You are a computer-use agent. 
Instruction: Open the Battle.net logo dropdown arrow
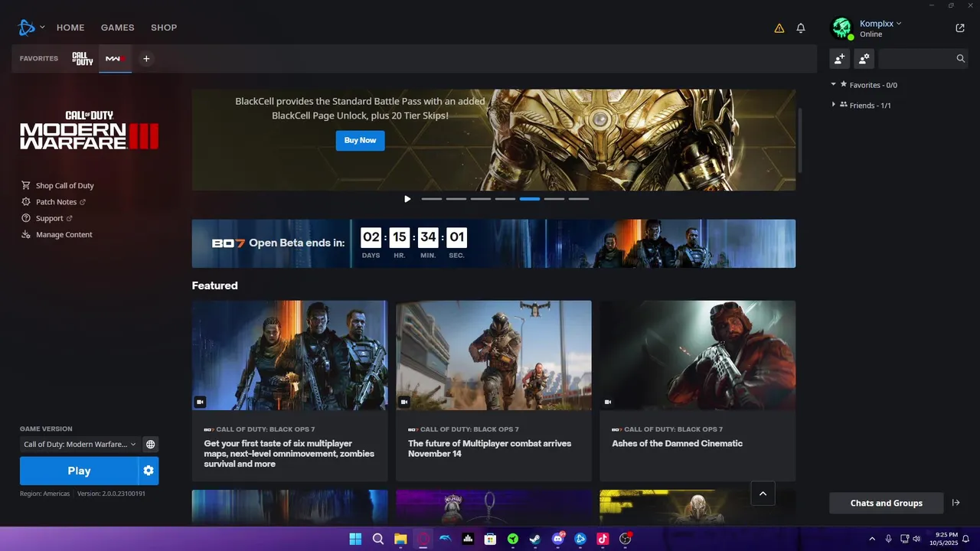tap(42, 28)
